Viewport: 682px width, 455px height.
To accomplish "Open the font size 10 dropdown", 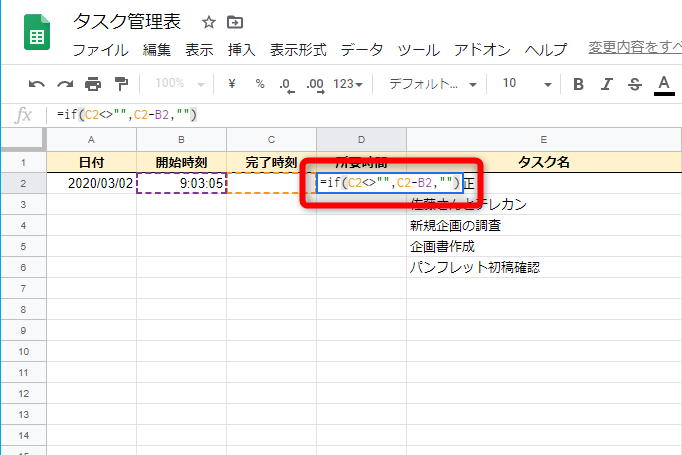I will (x=527, y=84).
